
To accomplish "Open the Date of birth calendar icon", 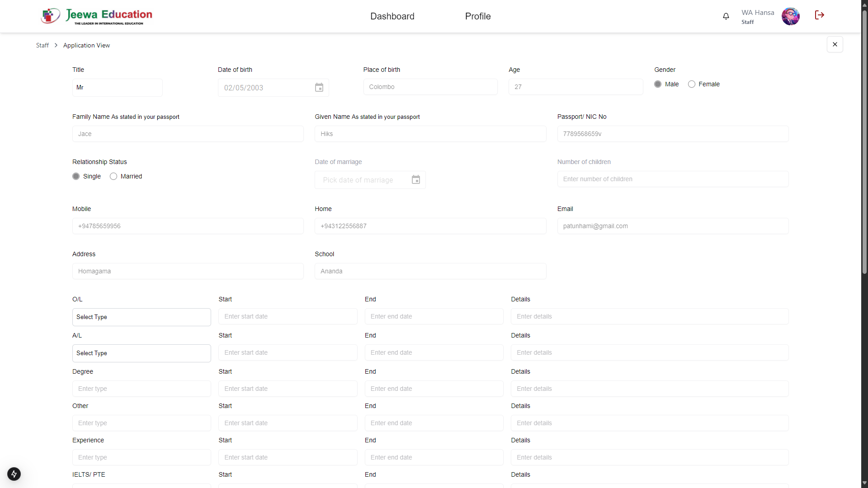I will (319, 87).
